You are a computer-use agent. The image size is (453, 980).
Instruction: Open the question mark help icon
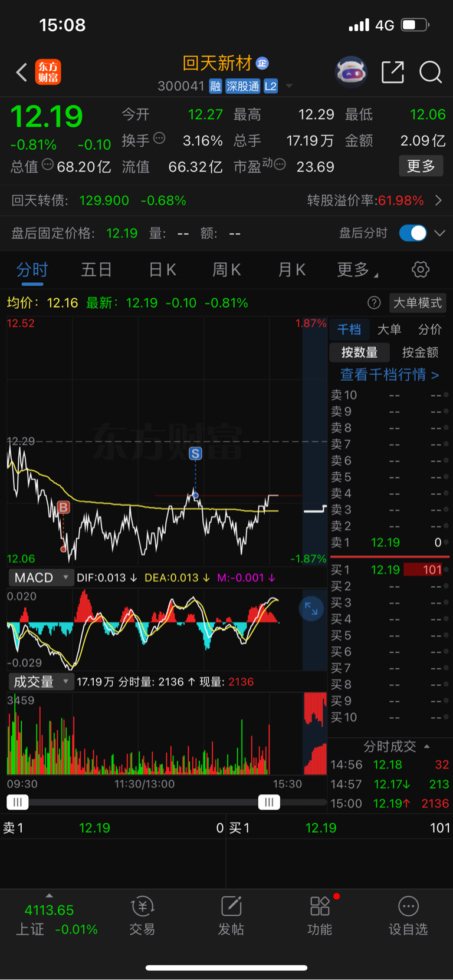point(374,303)
